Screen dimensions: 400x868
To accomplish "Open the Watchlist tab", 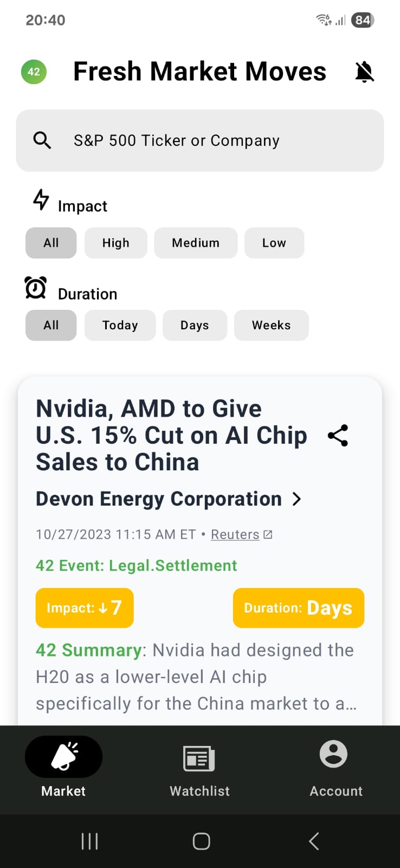I will 199,769.
